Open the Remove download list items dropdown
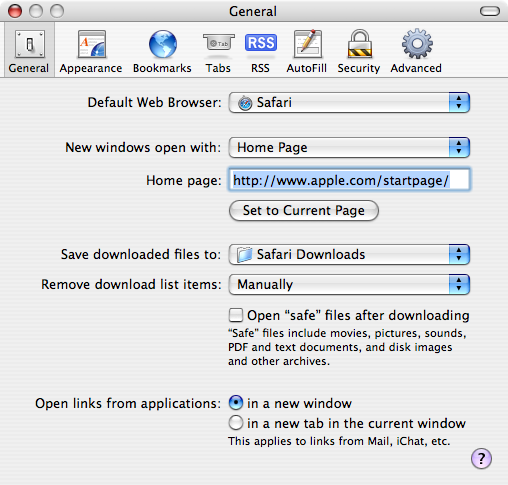Screen dimensions: 508x485 [x=349, y=284]
